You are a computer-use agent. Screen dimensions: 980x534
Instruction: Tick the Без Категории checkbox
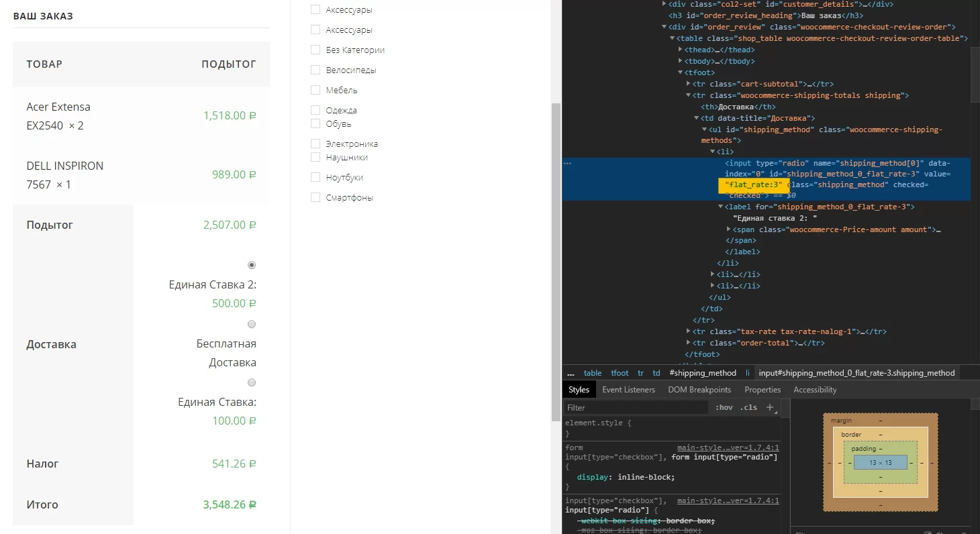click(315, 50)
